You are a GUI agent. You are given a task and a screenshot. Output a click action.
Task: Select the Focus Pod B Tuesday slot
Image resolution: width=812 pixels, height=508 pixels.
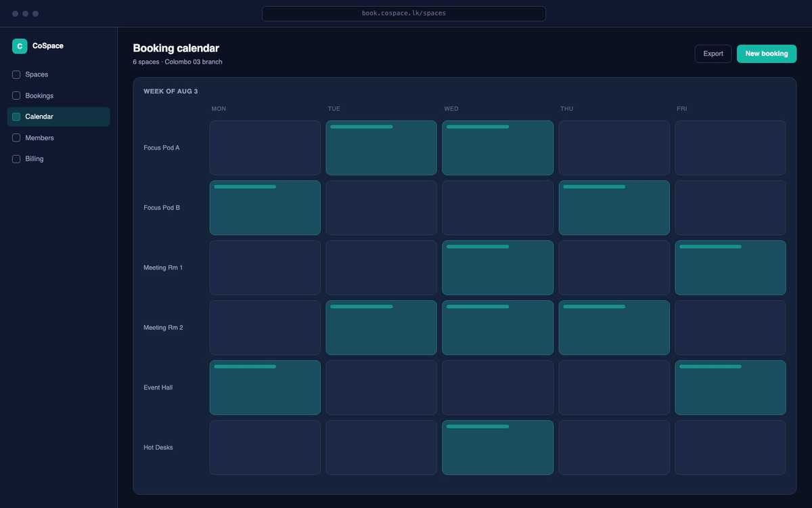[x=382, y=208]
